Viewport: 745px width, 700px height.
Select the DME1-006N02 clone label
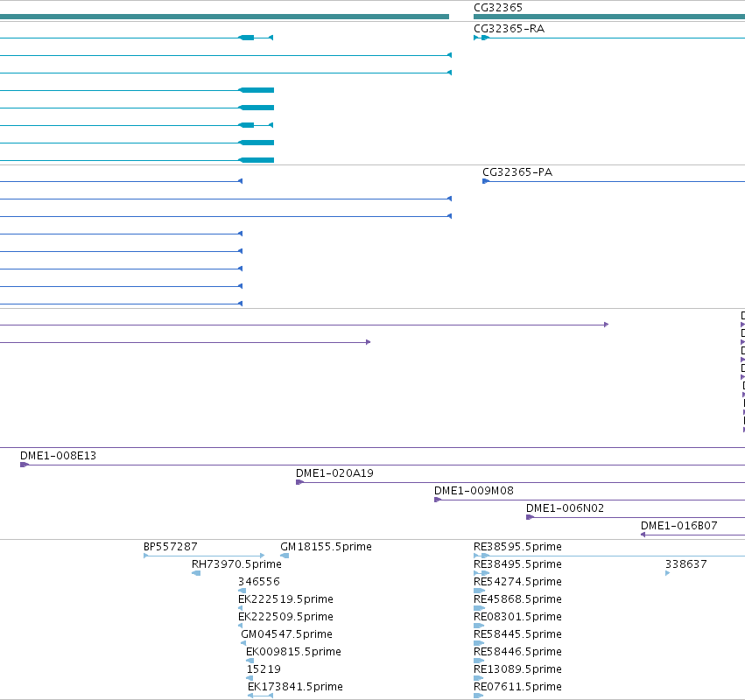click(x=565, y=508)
